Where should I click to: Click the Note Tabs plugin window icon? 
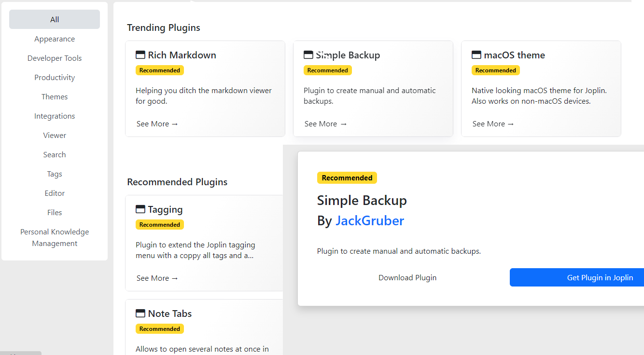tap(140, 314)
